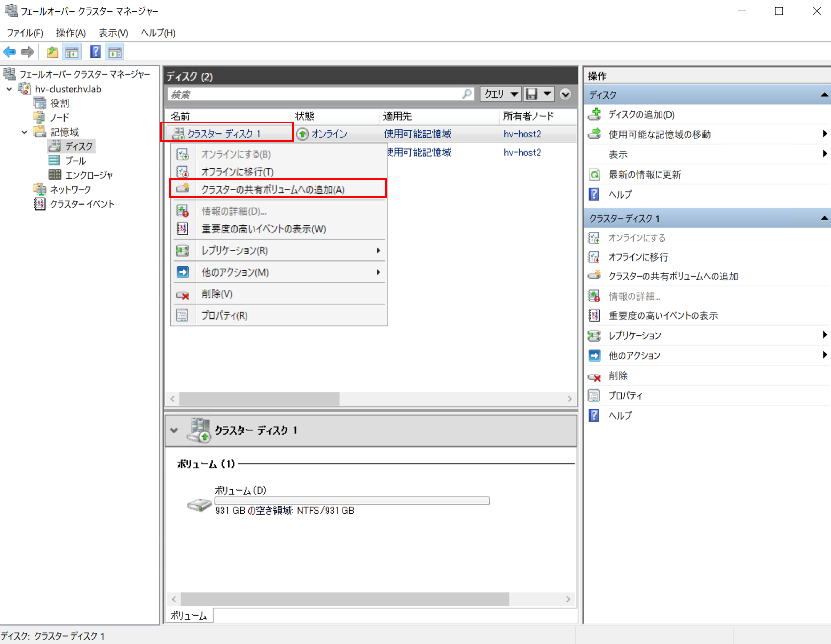Click the blue help toolbar icon
831x644 pixels.
pyautogui.click(x=95, y=52)
